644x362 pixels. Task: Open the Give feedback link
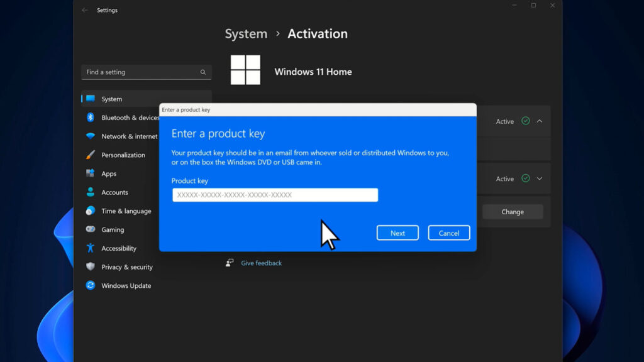click(x=261, y=263)
